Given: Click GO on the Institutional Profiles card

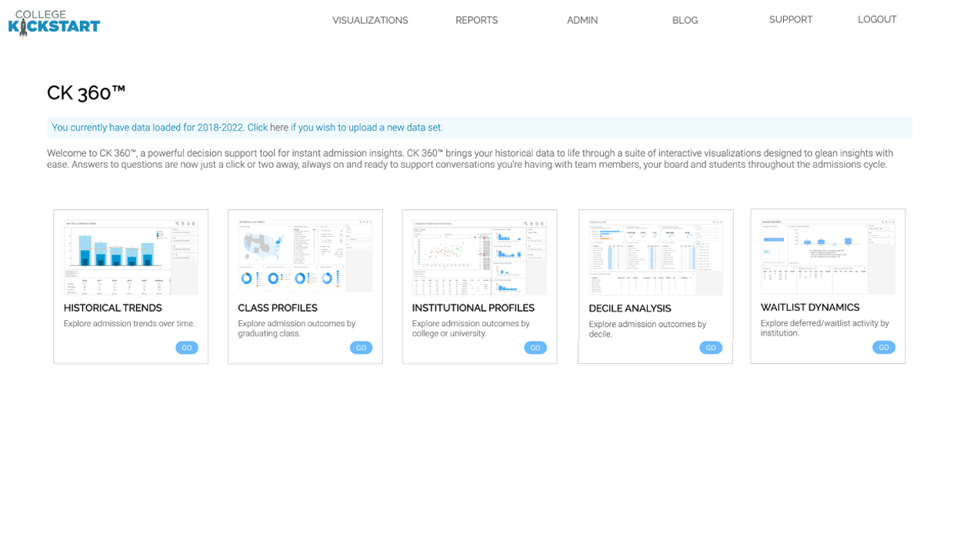Looking at the screenshot, I should point(535,348).
